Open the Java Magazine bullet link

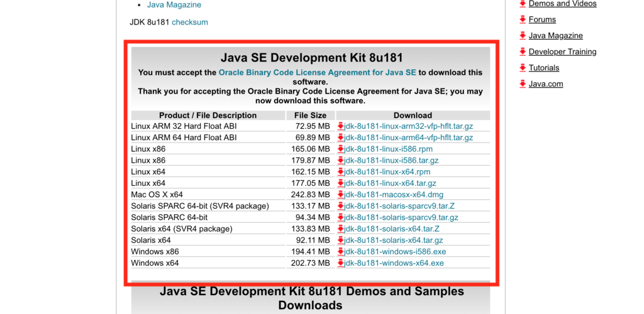point(174,5)
